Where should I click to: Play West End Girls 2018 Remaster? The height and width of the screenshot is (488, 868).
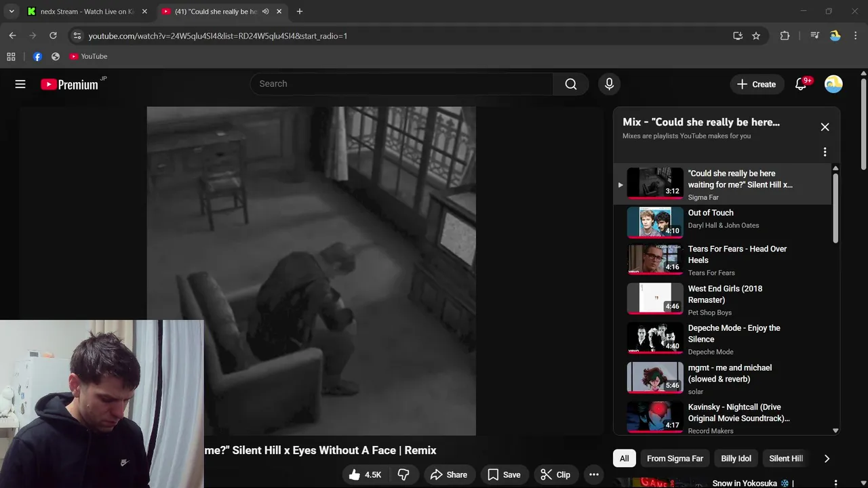coord(722,300)
